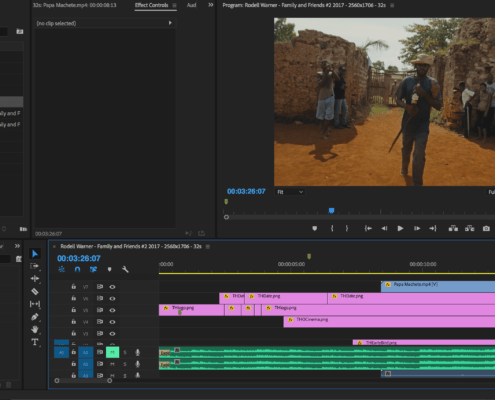The width and height of the screenshot is (495, 400).
Task: Select the Selection arrow tool
Action: 35,254
